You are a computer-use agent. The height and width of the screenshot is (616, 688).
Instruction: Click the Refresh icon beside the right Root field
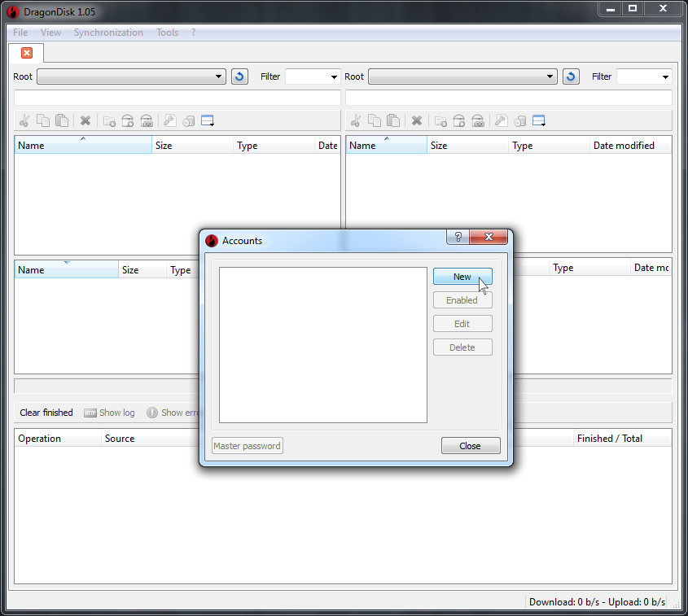click(570, 76)
